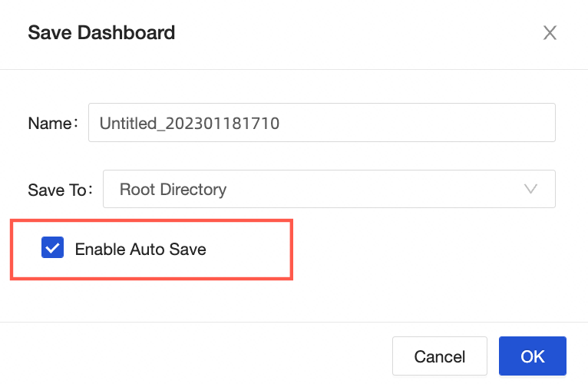Expand the Save To chevron arrow
This screenshot has height=384, width=588.
tap(530, 189)
